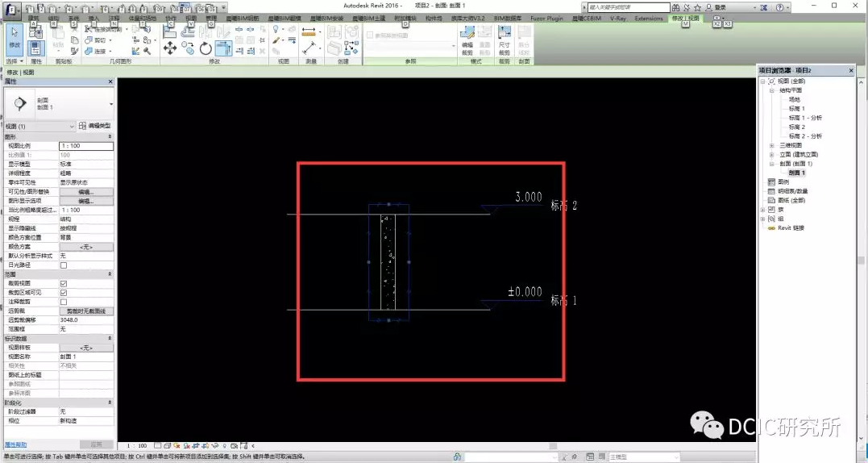Click the Size Crop (尺寸裁剪) icon
Image resolution: width=868 pixels, height=463 pixels.
coord(505,36)
